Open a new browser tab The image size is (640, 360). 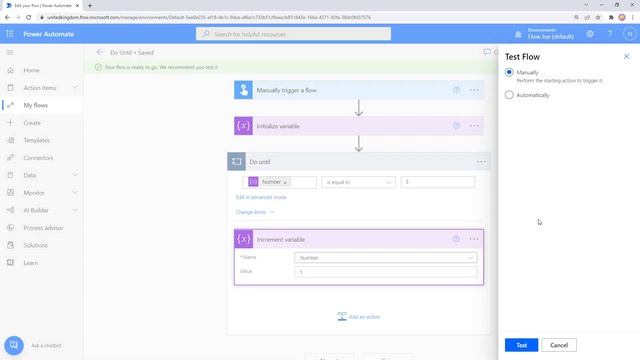[x=90, y=6]
